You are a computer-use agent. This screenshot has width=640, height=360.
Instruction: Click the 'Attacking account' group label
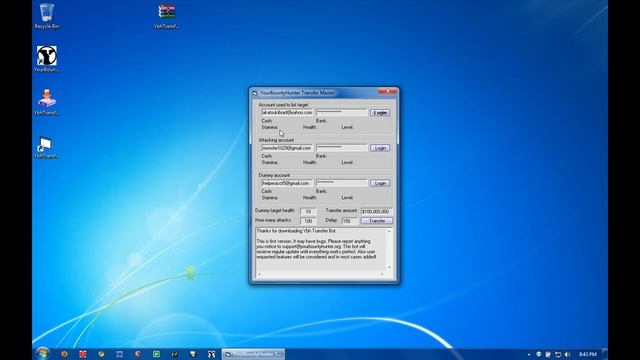pyautogui.click(x=276, y=140)
